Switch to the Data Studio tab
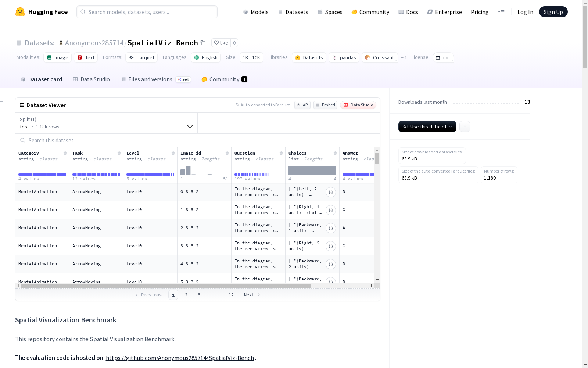Viewport: 588px width, 368px height. pos(91,79)
